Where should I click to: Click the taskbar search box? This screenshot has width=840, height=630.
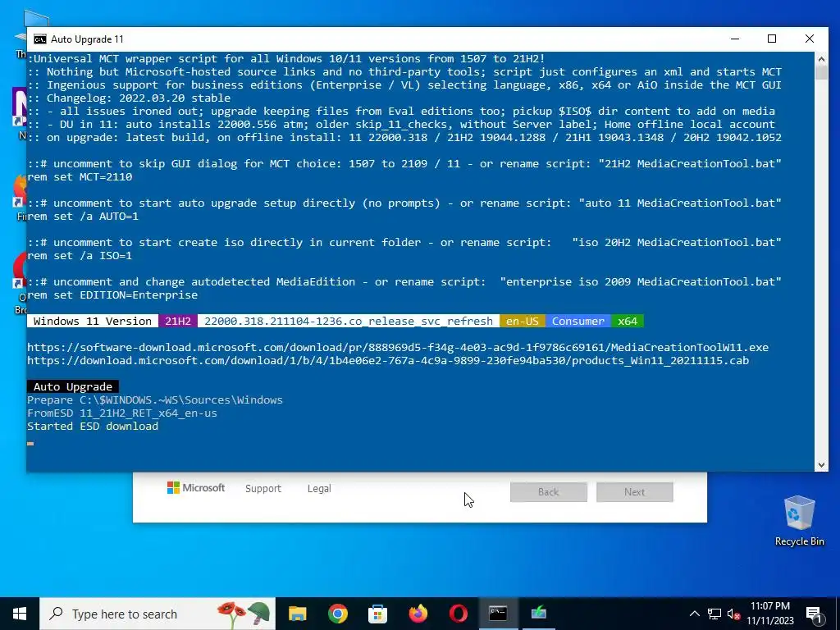(x=157, y=614)
